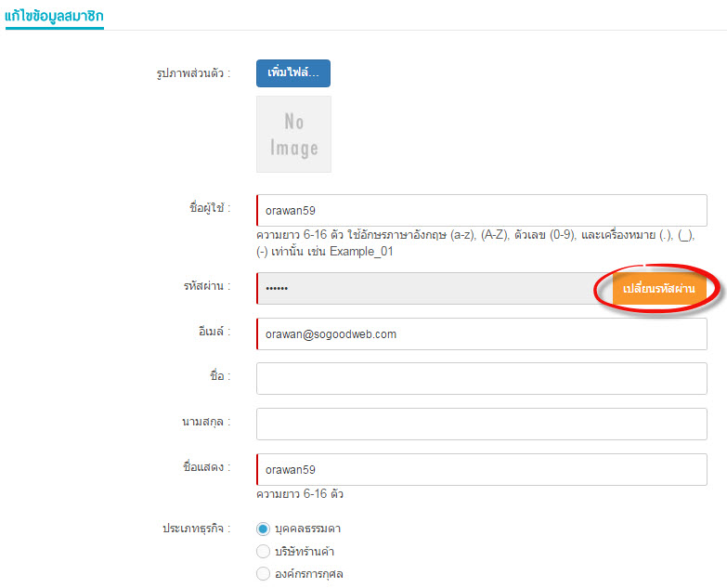This screenshot has width=727, height=588.
Task: Click the อีเมล์ field with orawan@sogoodweb.com
Action: click(482, 333)
